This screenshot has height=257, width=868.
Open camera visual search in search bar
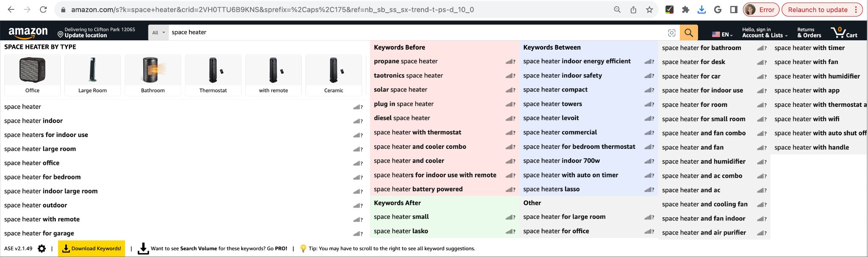[x=671, y=33]
